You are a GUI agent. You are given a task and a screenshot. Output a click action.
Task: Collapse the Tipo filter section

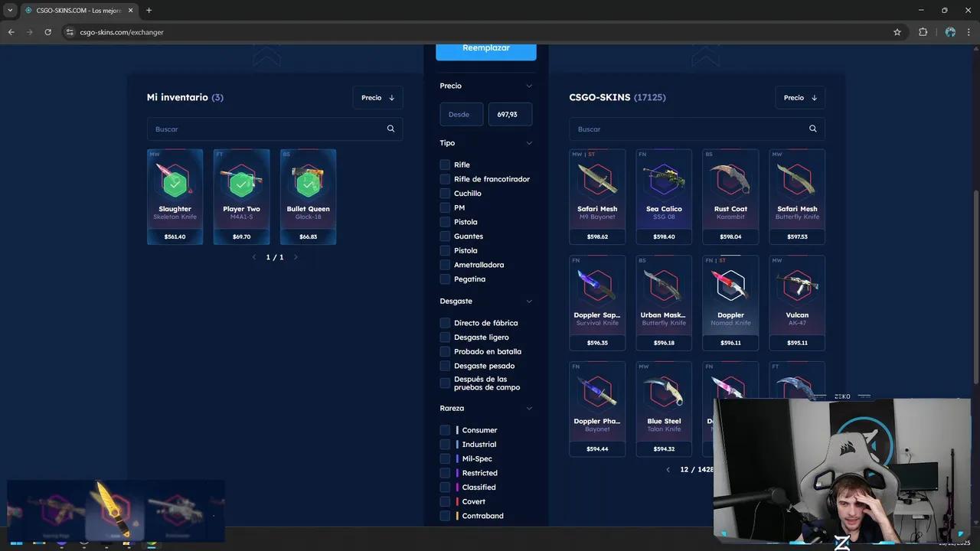(x=528, y=143)
